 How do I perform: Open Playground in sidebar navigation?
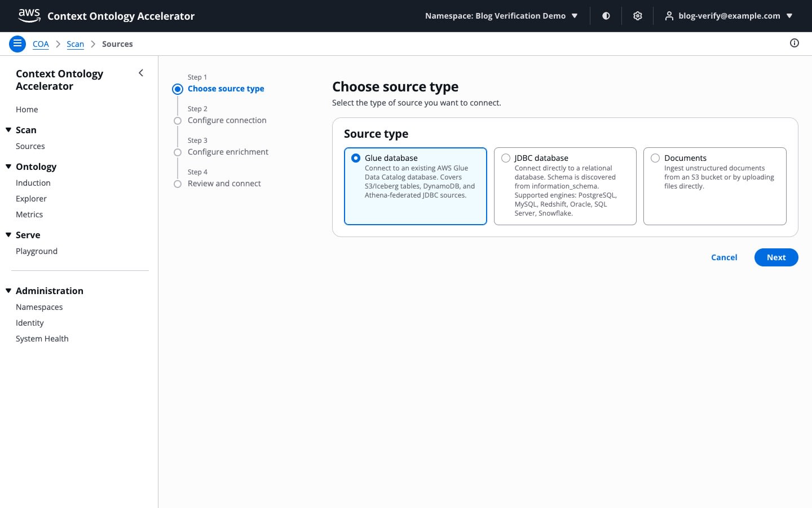point(37,251)
